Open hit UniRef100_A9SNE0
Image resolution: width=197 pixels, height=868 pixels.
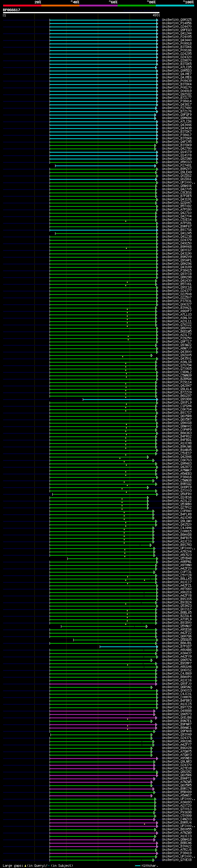[x=177, y=758]
